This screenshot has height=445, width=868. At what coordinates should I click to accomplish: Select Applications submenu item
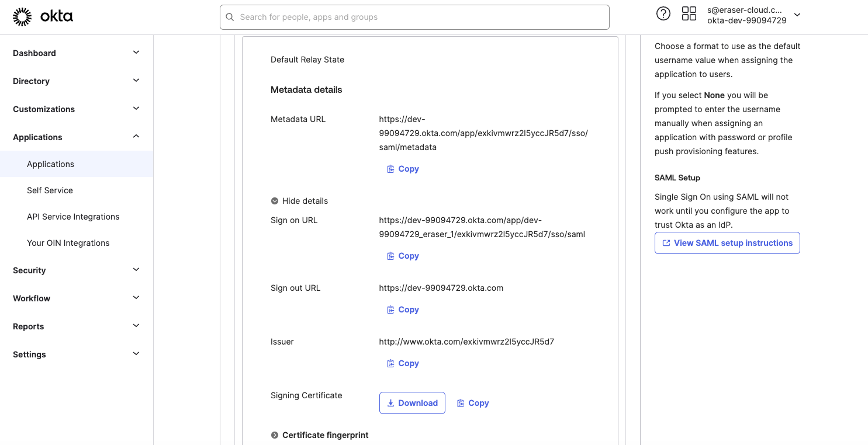(x=77, y=164)
